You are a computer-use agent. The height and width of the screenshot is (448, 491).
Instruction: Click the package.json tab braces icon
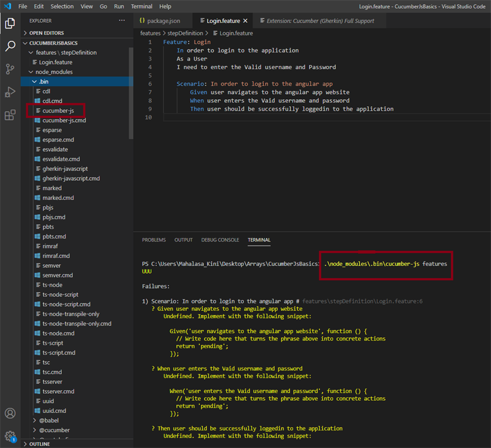click(x=142, y=20)
